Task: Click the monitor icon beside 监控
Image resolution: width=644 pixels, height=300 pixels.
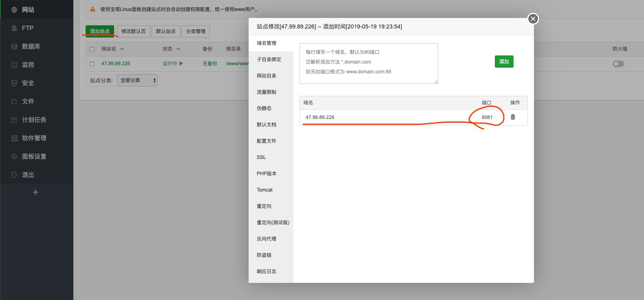Action: 14,65
